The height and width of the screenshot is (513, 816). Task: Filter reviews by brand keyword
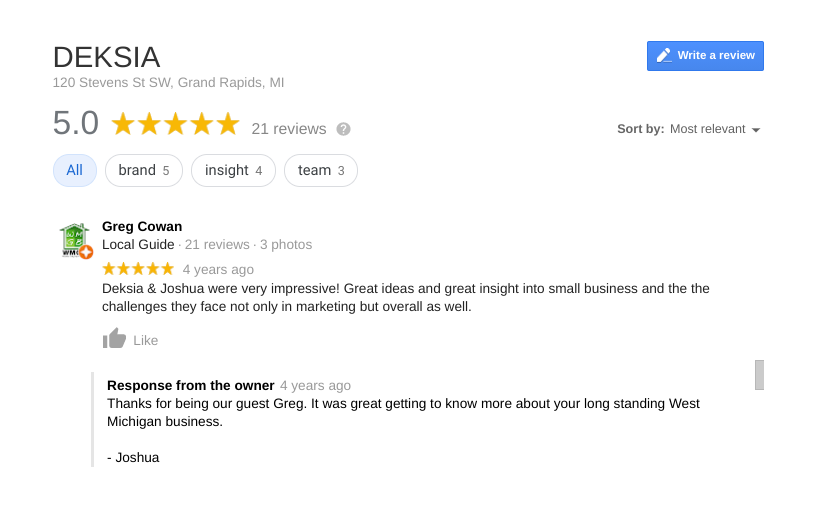pyautogui.click(x=144, y=170)
